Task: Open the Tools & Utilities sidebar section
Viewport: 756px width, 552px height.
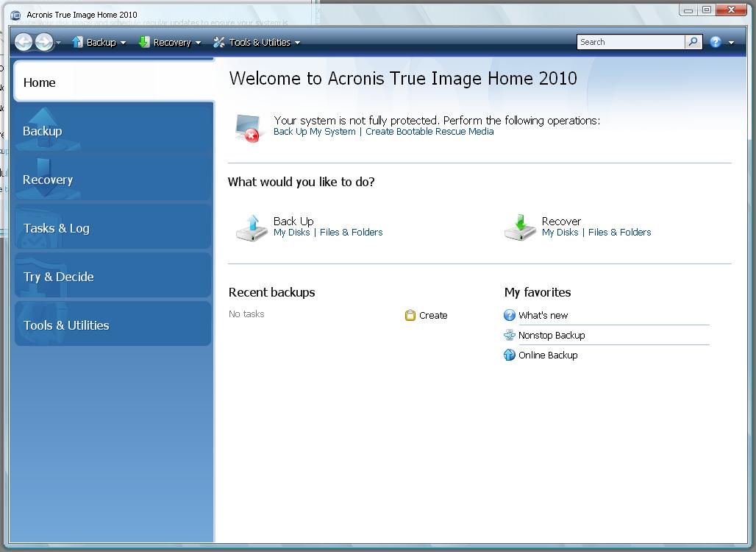Action: click(114, 325)
